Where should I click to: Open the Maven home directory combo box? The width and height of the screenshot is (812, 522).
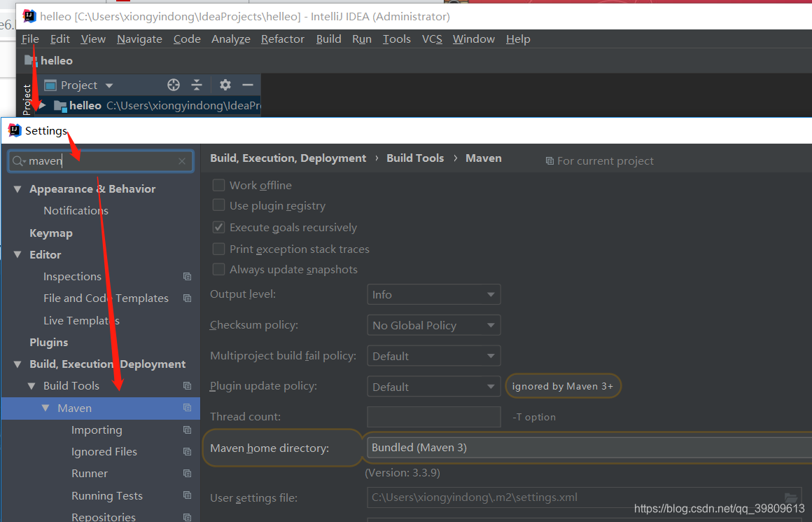click(589, 447)
